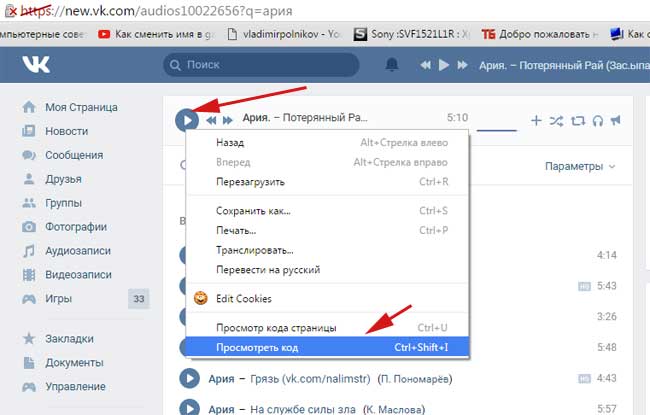Add current track with plus icon
650x415 pixels.
coord(536,121)
